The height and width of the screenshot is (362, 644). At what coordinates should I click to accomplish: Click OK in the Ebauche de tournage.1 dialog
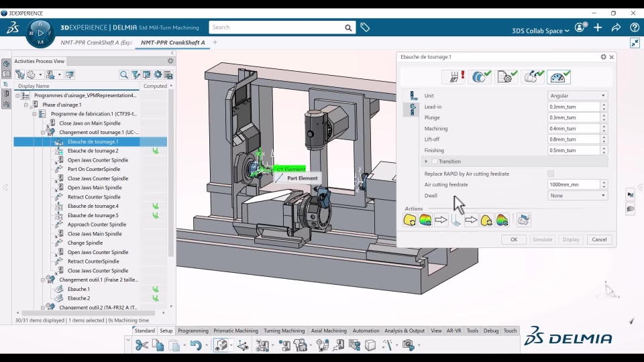514,240
